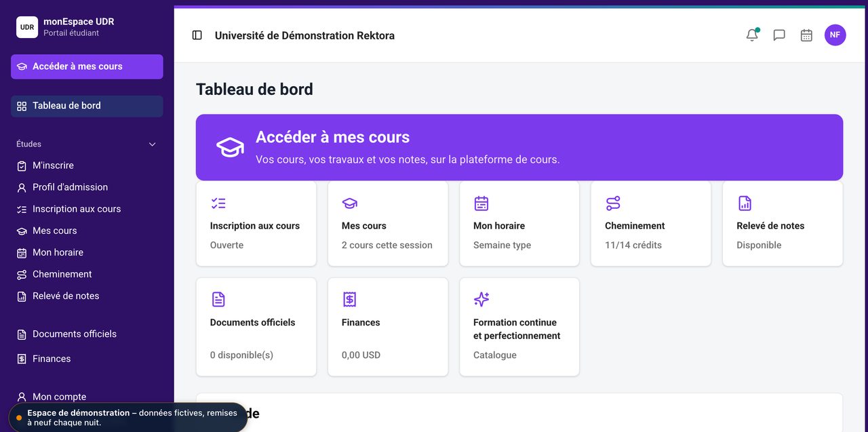Click the receipt icon on Finances card
This screenshot has height=432, width=868.
[350, 299]
